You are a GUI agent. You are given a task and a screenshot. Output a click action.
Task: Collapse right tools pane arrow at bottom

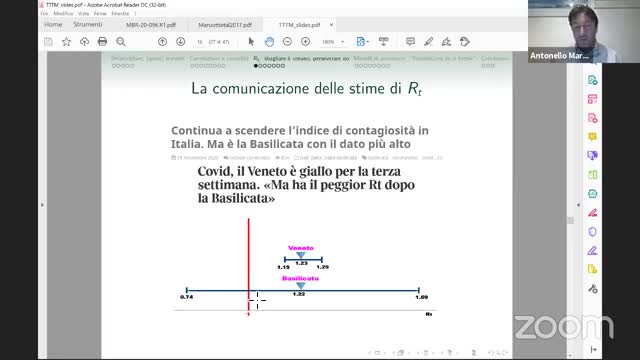click(593, 349)
